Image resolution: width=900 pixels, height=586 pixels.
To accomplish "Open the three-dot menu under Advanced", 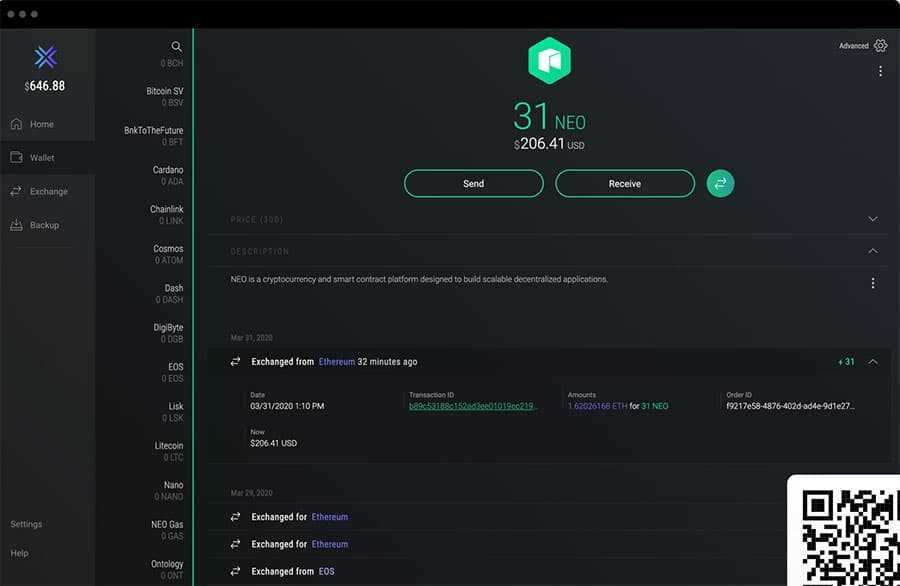I will (x=880, y=71).
